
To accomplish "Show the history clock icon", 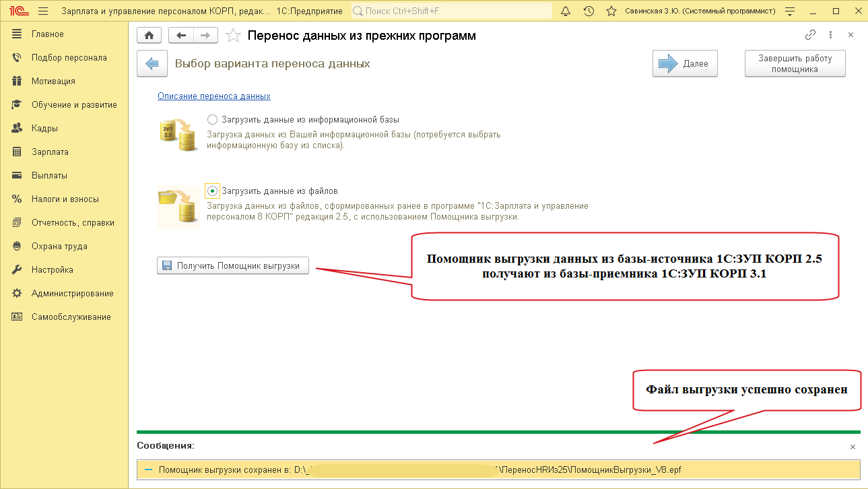I will [589, 11].
